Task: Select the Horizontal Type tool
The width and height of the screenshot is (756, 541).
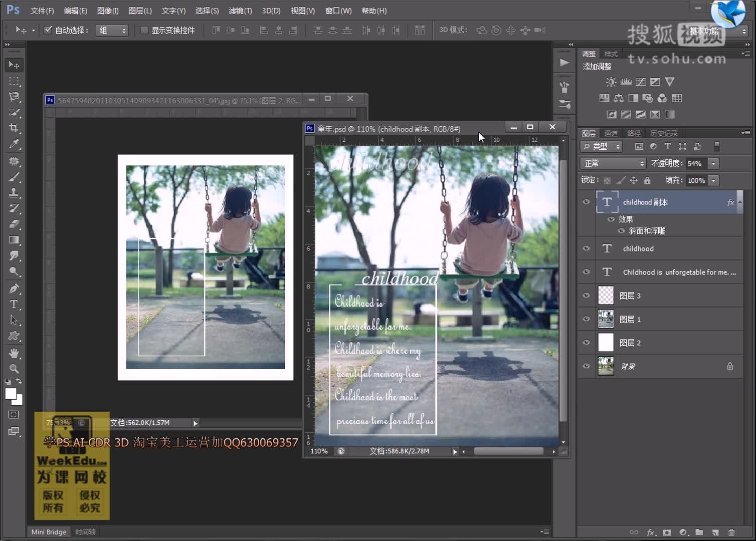Action: point(14,305)
